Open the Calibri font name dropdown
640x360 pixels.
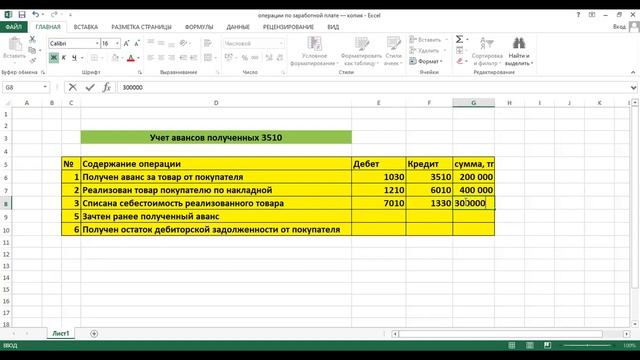point(97,43)
